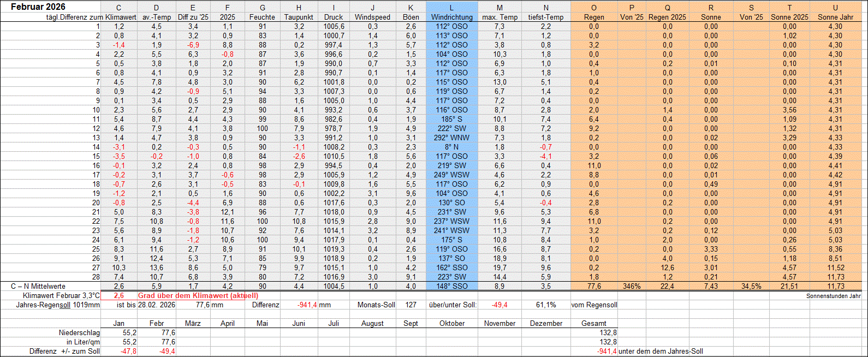This screenshot has height=357, width=868.
Task: Select the 346% rain comparison cell
Action: tap(632, 286)
